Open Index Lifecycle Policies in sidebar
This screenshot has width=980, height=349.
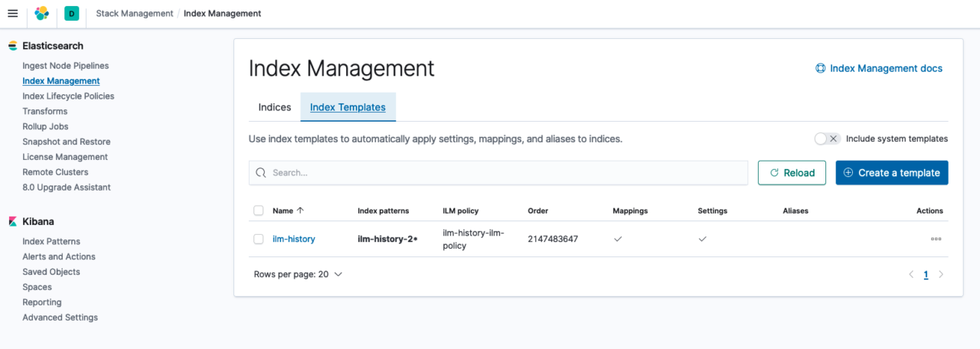click(x=68, y=96)
